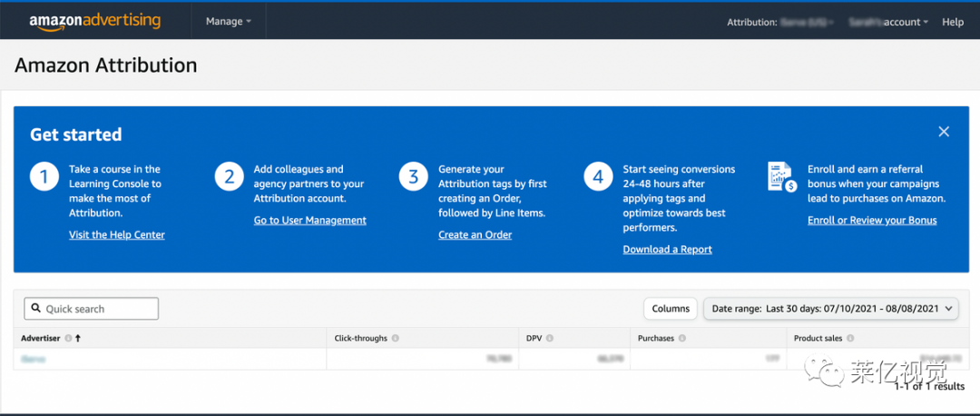Sort by Advertiser column header
Screen dimensions: 980x416
(41, 338)
